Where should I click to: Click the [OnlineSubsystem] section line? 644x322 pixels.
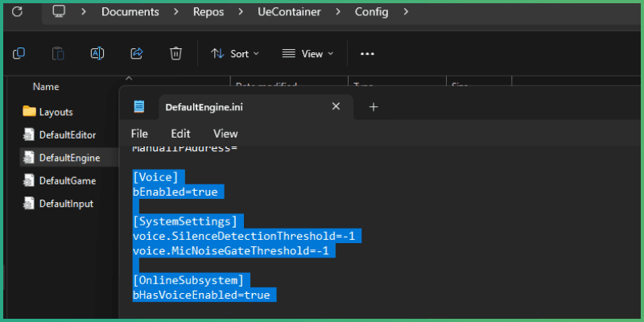click(x=188, y=281)
